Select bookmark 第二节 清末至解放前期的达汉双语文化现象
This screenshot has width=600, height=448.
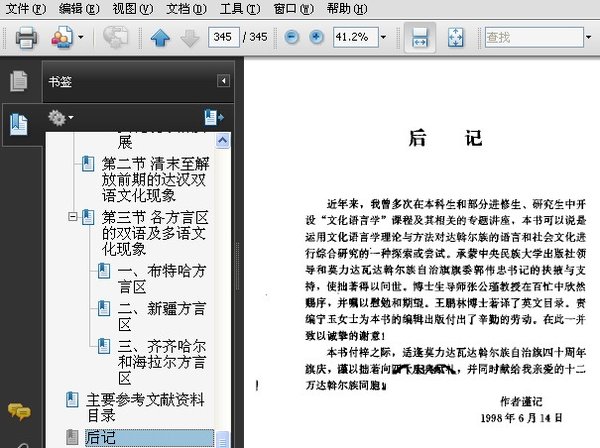pyautogui.click(x=155, y=179)
